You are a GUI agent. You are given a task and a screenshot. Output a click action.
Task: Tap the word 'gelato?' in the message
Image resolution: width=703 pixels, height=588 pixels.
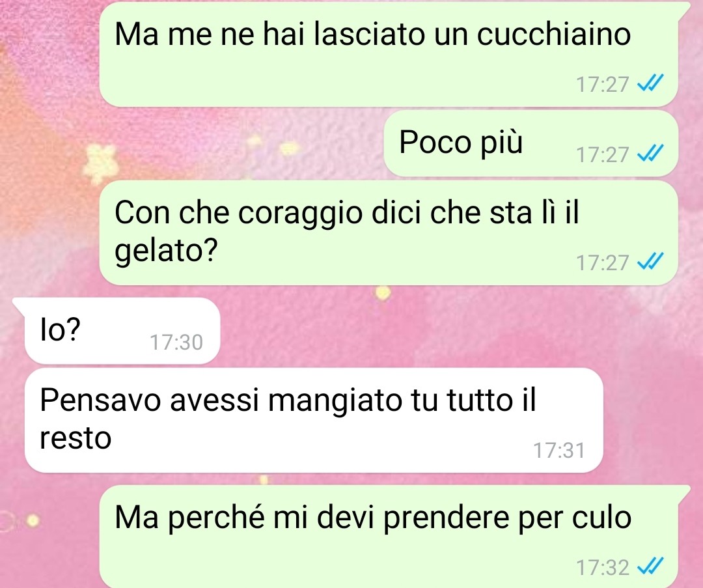click(x=166, y=250)
